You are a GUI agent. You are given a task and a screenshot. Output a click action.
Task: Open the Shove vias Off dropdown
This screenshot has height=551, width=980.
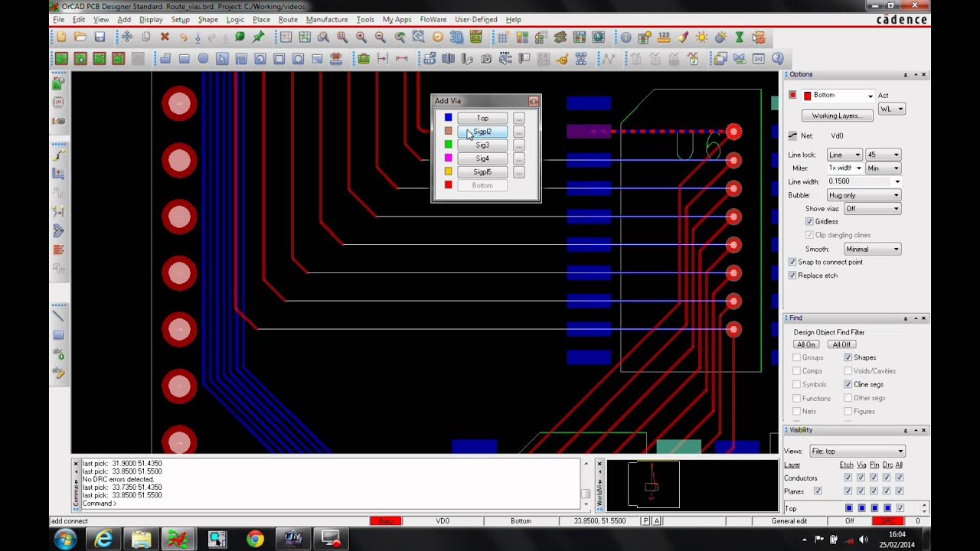tap(872, 209)
